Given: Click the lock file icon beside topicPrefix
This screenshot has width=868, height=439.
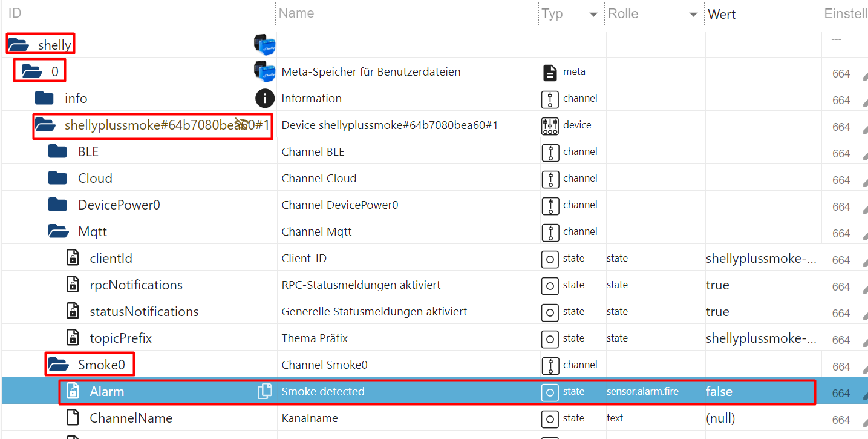Looking at the screenshot, I should tap(73, 338).
